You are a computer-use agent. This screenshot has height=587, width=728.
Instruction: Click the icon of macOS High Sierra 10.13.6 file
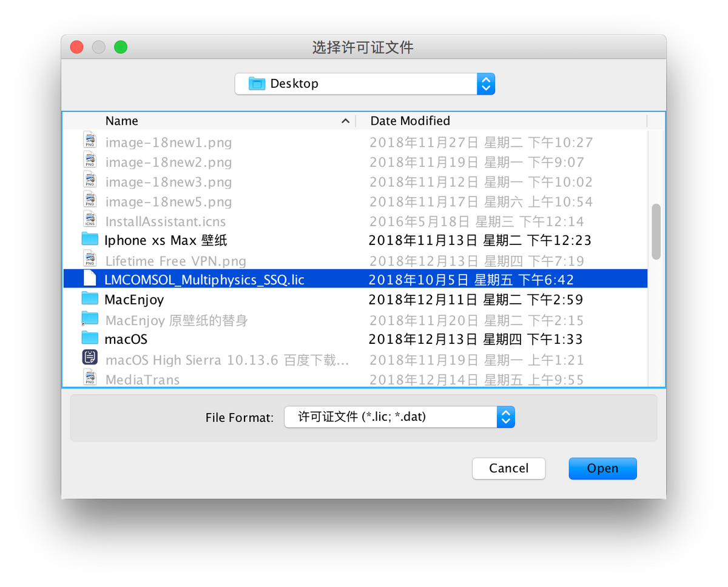[x=90, y=358]
